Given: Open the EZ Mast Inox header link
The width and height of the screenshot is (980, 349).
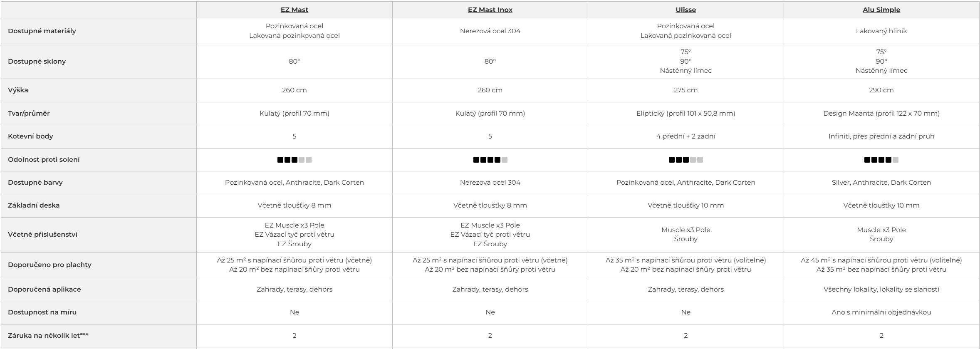Looking at the screenshot, I should pyautogui.click(x=490, y=10).
